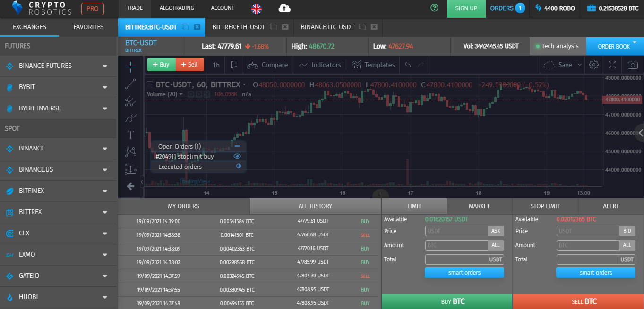Switch to the ALERT tab

click(x=611, y=206)
